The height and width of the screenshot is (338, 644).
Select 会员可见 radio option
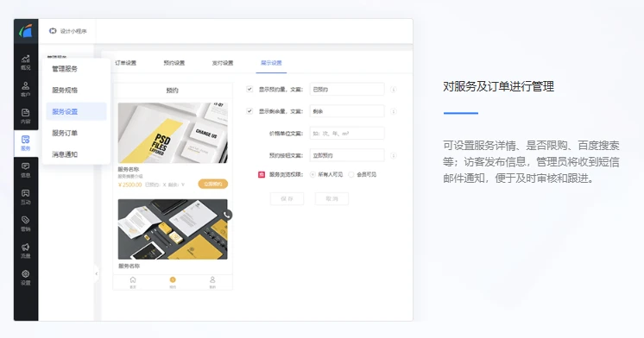click(x=351, y=174)
